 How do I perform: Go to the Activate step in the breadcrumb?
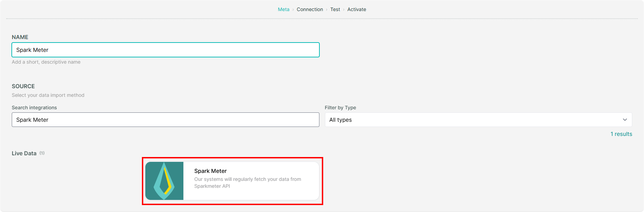(356, 9)
